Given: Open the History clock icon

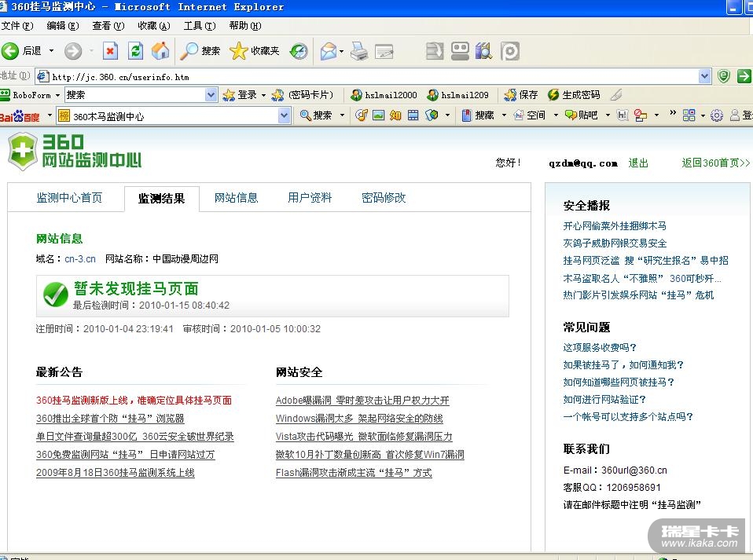Looking at the screenshot, I should tap(299, 51).
